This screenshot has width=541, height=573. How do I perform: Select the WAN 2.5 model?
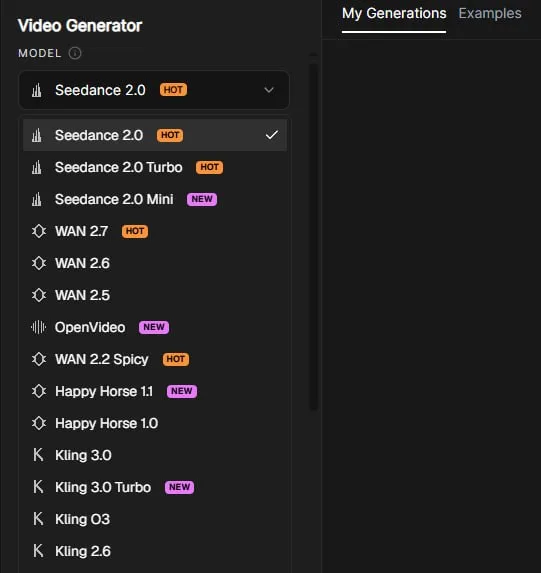[x=155, y=295]
